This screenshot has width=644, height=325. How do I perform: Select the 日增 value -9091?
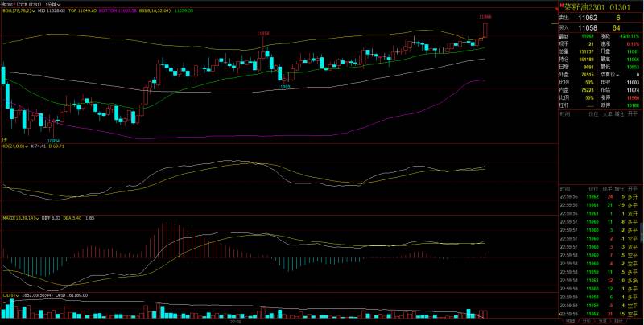click(587, 67)
